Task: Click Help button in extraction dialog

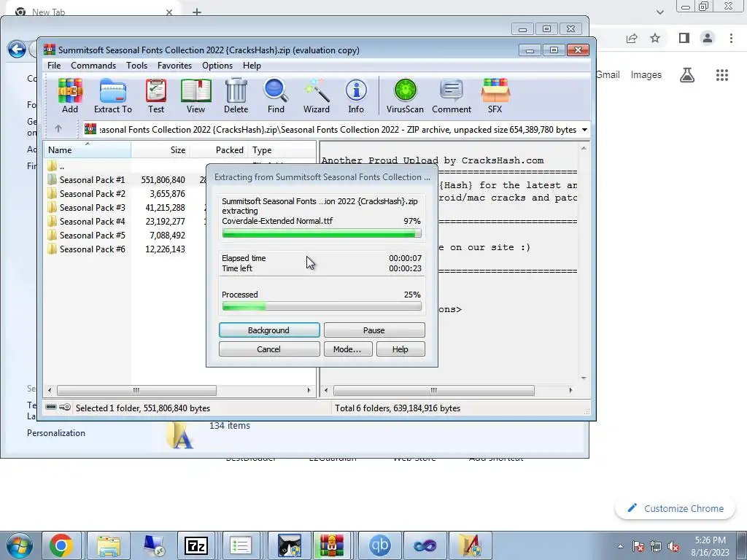Action: 400,349
